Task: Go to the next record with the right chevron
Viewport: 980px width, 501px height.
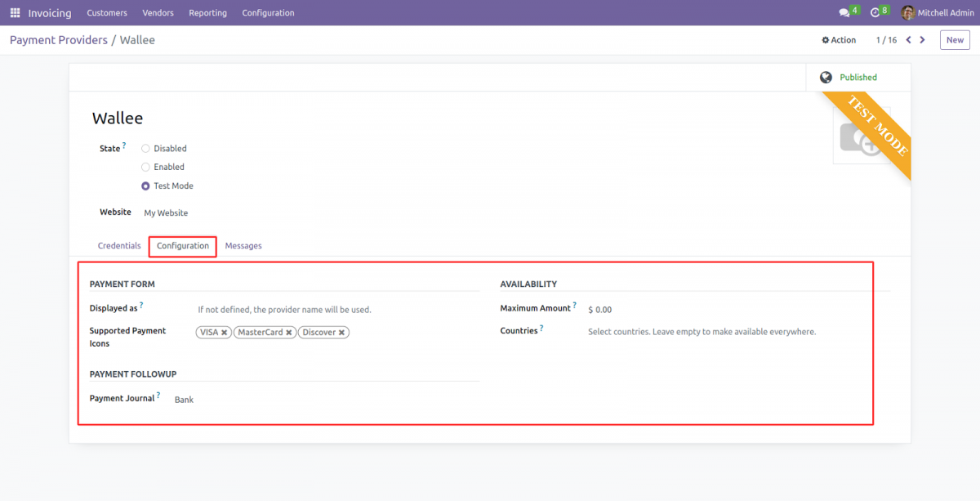Action: (x=922, y=39)
